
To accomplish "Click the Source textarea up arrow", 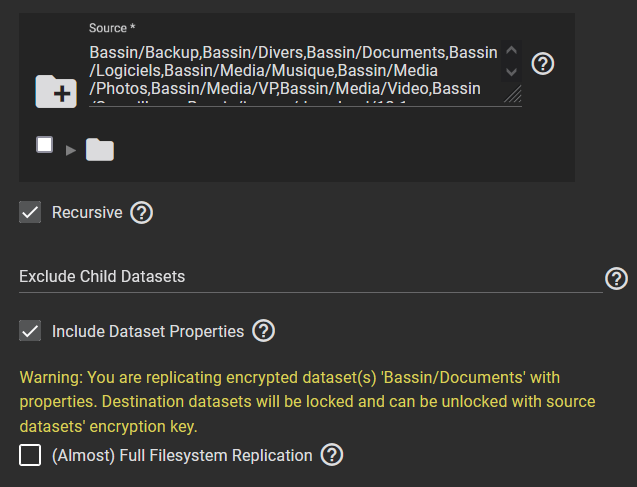I will click(511, 50).
